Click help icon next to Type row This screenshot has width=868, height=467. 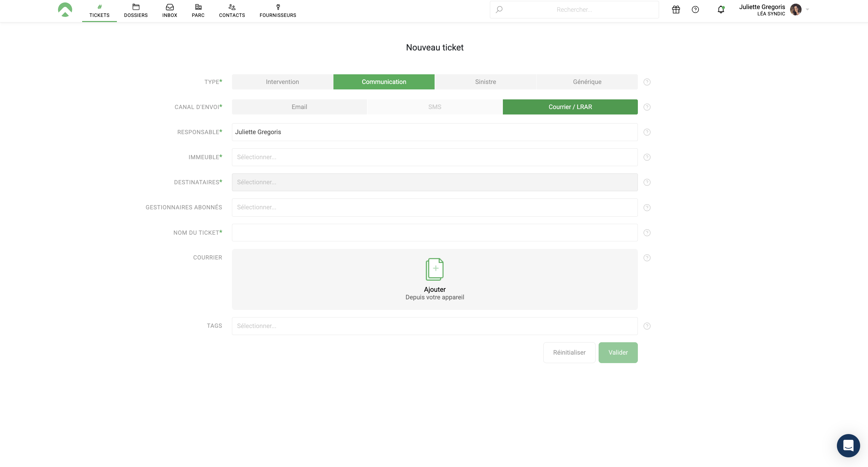(x=647, y=82)
